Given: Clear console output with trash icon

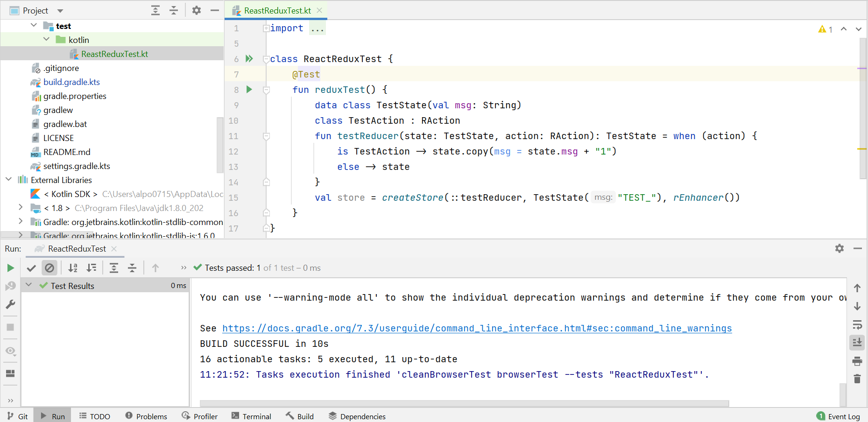Looking at the screenshot, I should click(857, 379).
